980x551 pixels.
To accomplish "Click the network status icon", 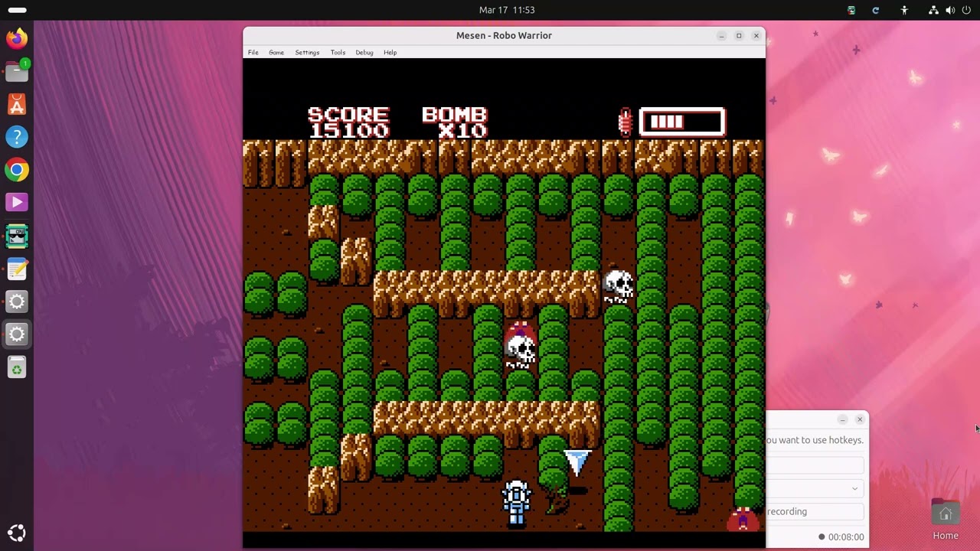I will 933,10.
